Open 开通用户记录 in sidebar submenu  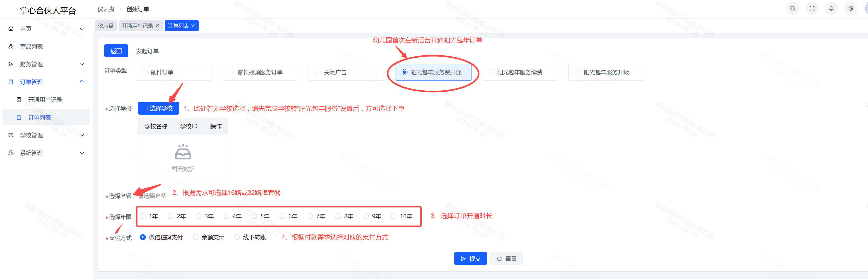pos(45,100)
